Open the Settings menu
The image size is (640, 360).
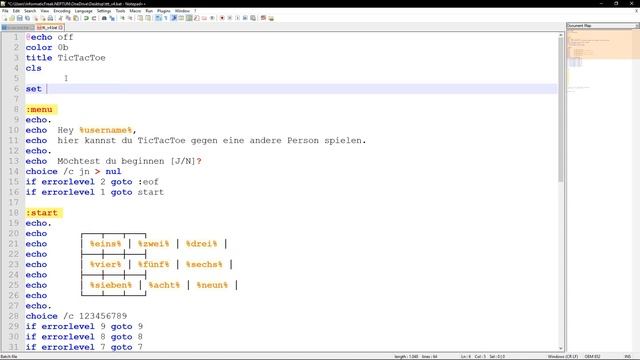coord(104,11)
